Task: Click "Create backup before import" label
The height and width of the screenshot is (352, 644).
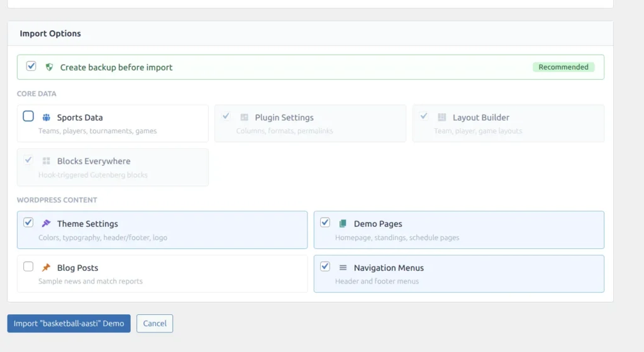Action: click(x=116, y=67)
